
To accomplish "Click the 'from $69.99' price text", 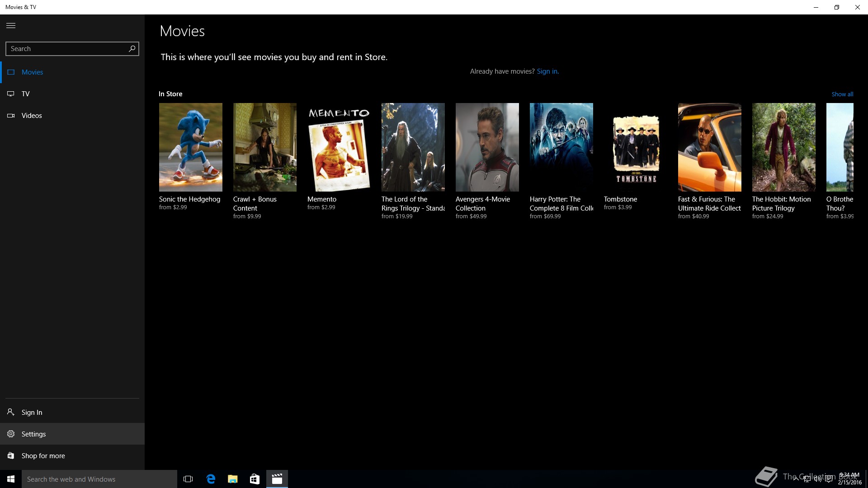I will (x=545, y=216).
